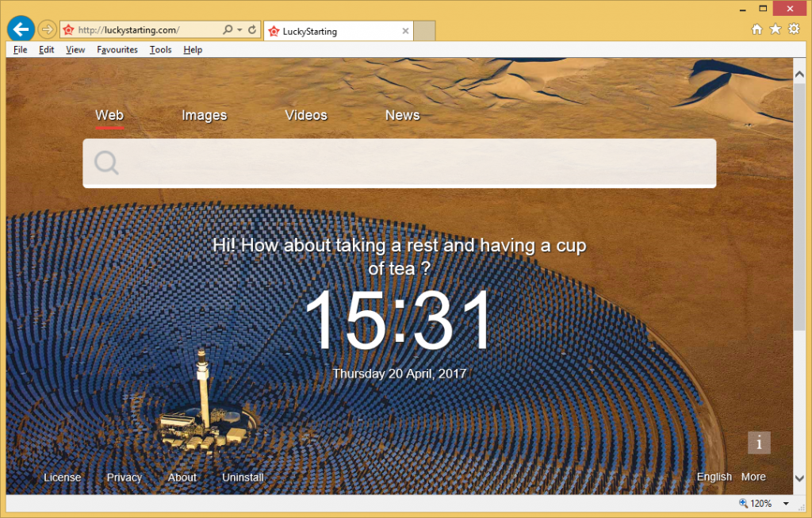
Task: Click the address bar search magnifier icon
Action: pyautogui.click(x=228, y=30)
